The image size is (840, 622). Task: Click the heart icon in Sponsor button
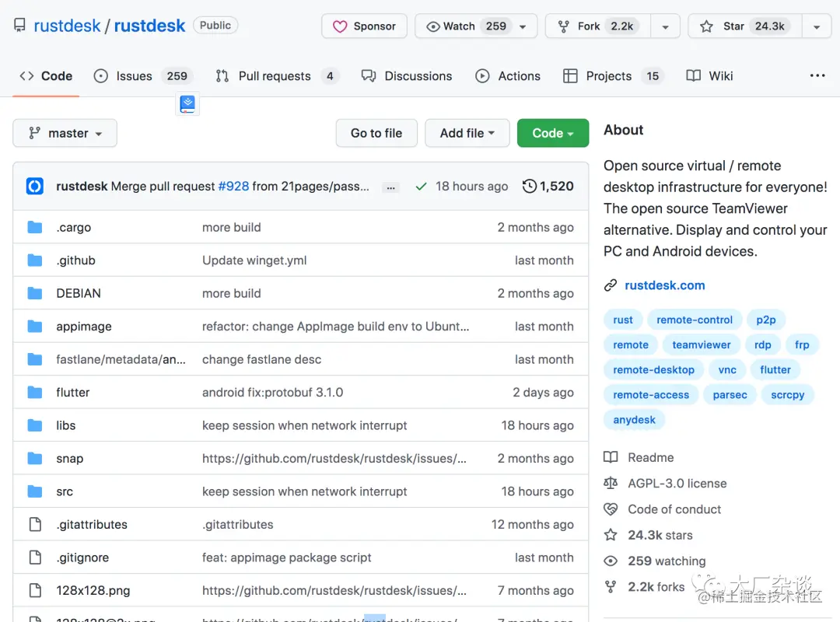(340, 26)
